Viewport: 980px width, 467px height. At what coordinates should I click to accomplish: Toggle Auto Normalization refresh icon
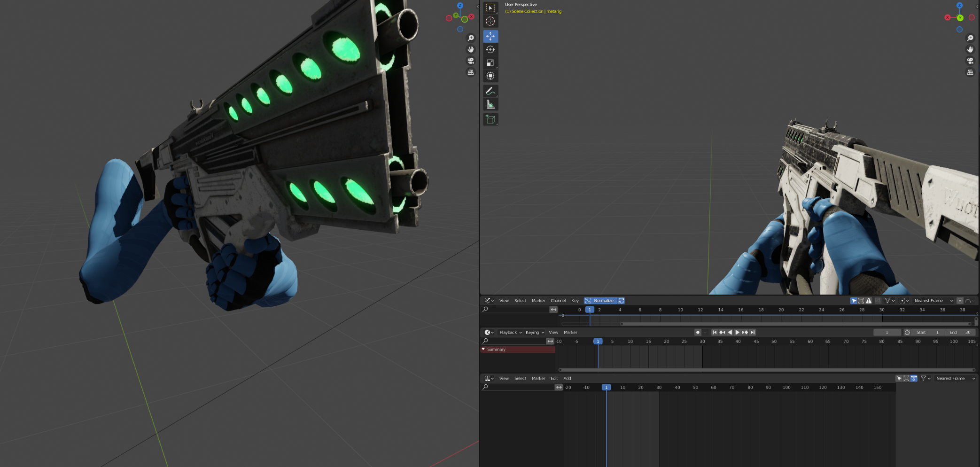coord(621,301)
